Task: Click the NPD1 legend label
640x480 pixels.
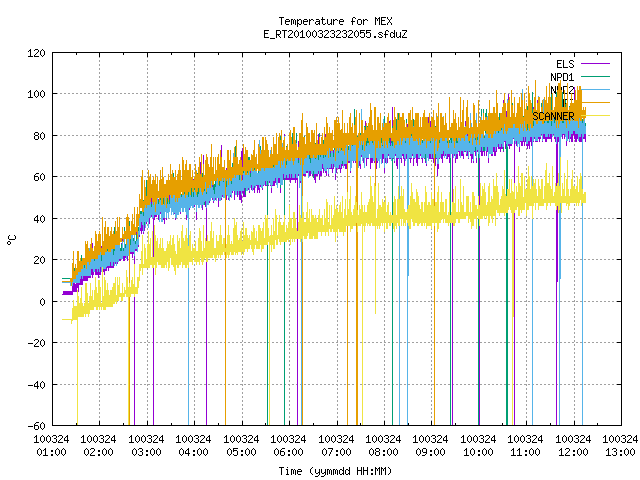Action: coord(562,77)
